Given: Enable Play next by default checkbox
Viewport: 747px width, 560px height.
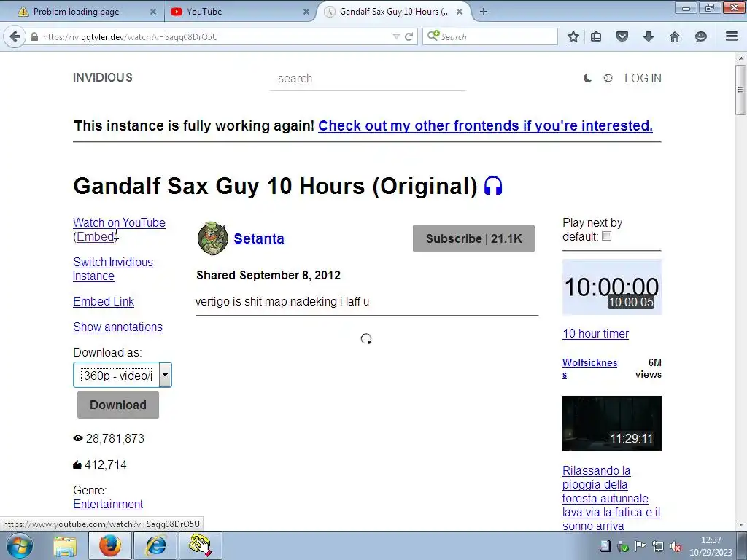Looking at the screenshot, I should [x=606, y=236].
